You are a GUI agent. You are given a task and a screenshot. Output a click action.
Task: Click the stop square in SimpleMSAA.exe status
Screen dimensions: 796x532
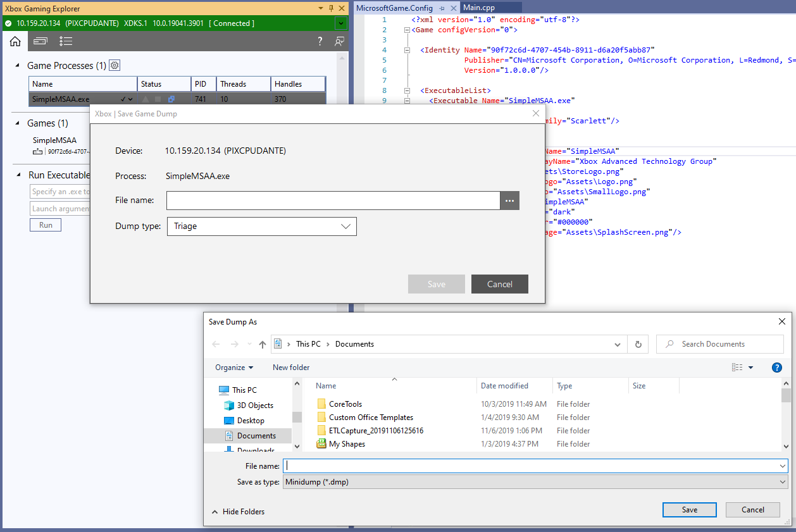(x=158, y=99)
